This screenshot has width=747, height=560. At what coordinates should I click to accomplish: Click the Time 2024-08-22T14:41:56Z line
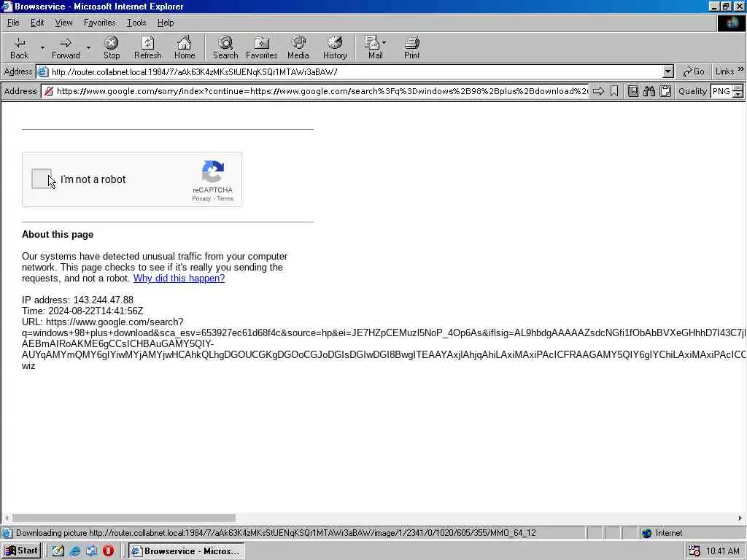point(82,311)
